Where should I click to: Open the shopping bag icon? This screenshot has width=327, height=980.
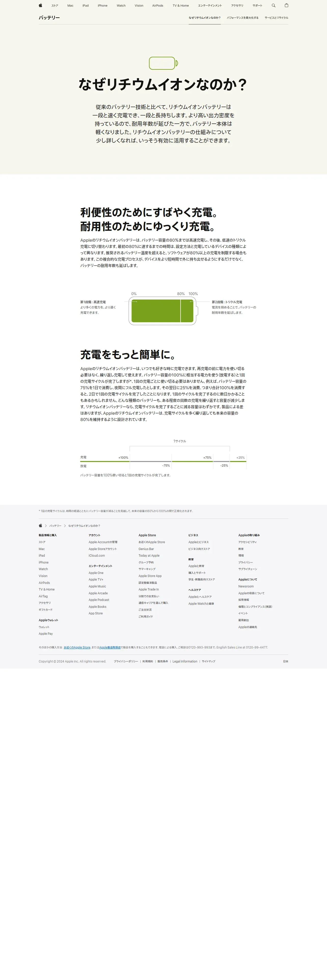coord(286,5)
